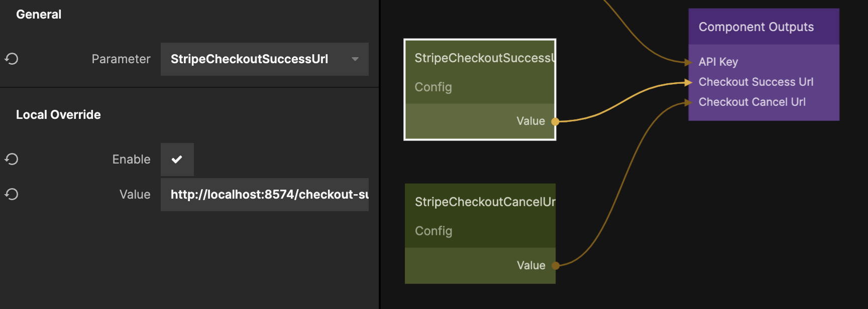Click Config label in StripeCheckoutCancelUrl node
Screen dimensions: 868x309
pyautogui.click(x=433, y=231)
